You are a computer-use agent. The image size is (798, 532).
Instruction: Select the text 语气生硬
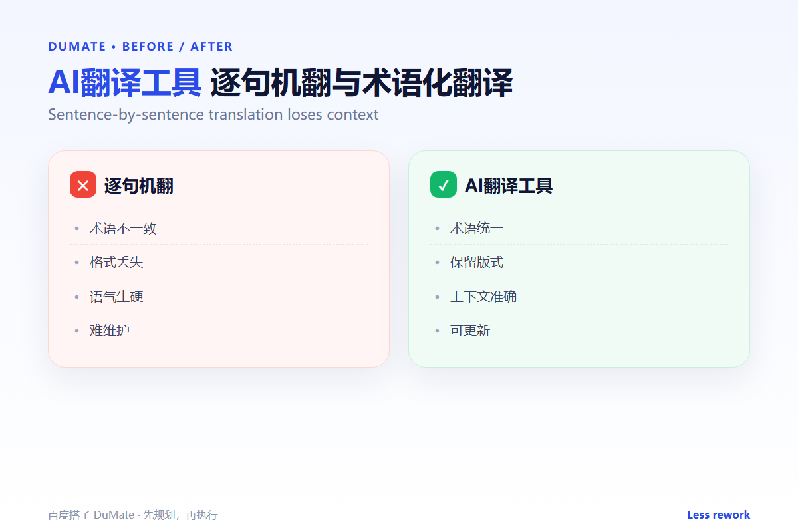pos(116,297)
